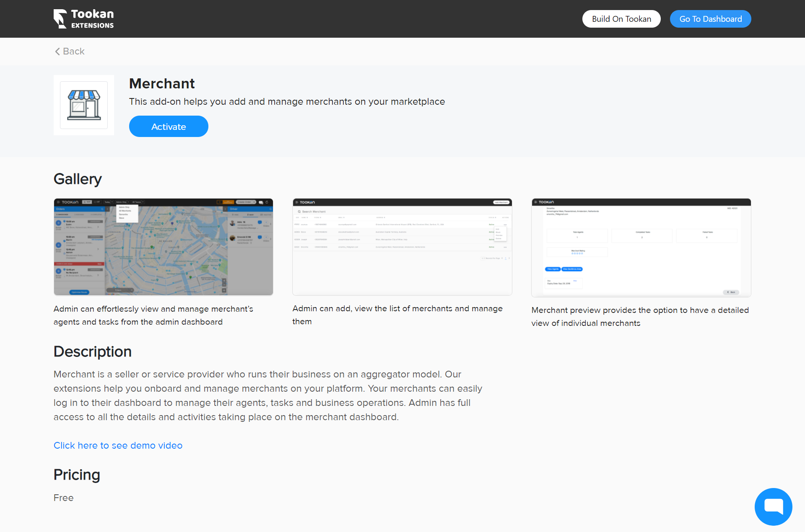The height and width of the screenshot is (532, 805).
Task: Go To Dashboard
Action: [710, 19]
